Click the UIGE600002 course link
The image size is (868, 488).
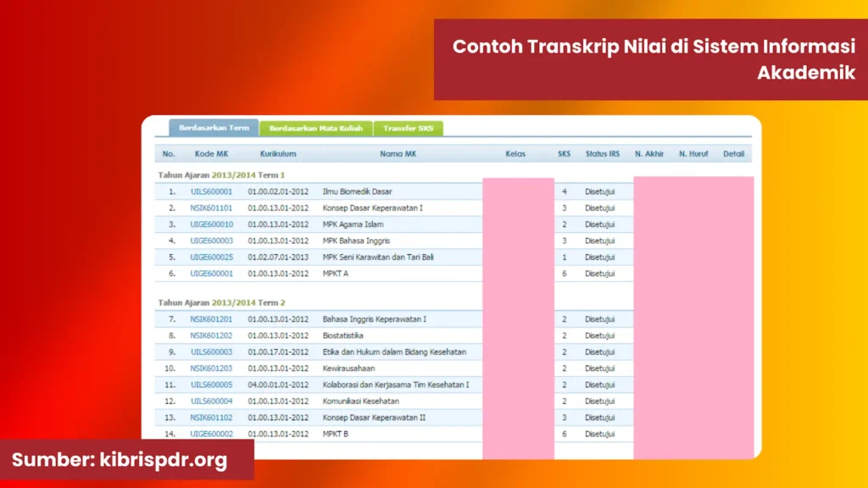click(211, 434)
